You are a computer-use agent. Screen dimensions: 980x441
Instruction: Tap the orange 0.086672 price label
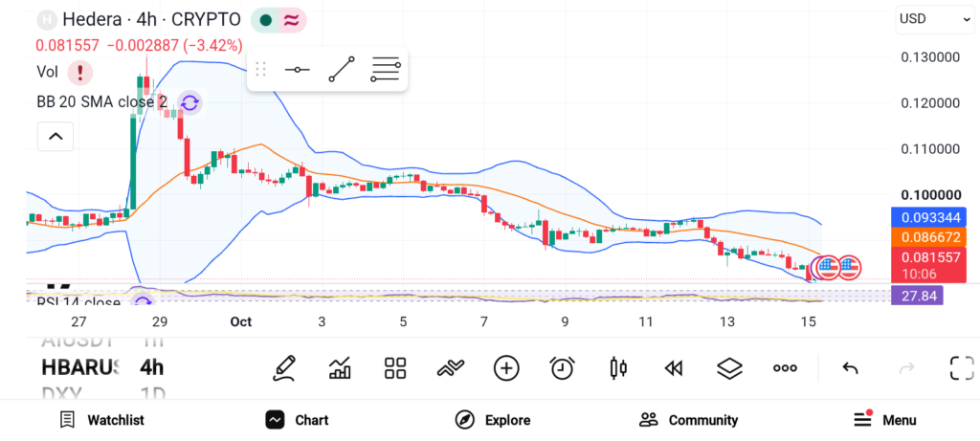coord(928,237)
